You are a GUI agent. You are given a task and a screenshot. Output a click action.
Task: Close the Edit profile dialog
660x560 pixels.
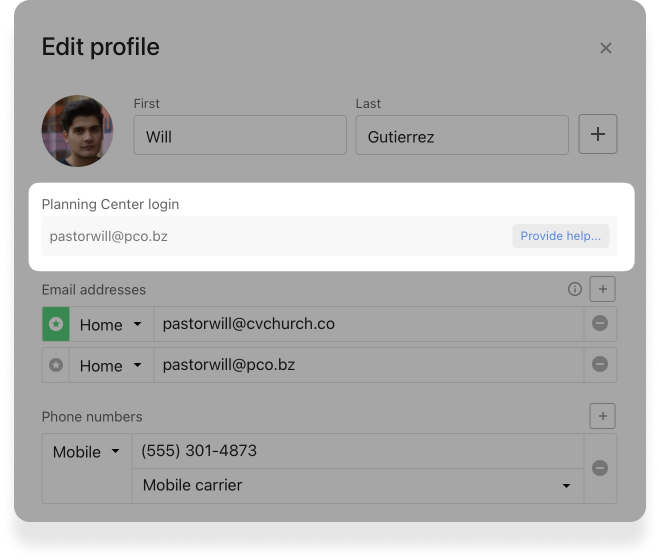point(606,48)
